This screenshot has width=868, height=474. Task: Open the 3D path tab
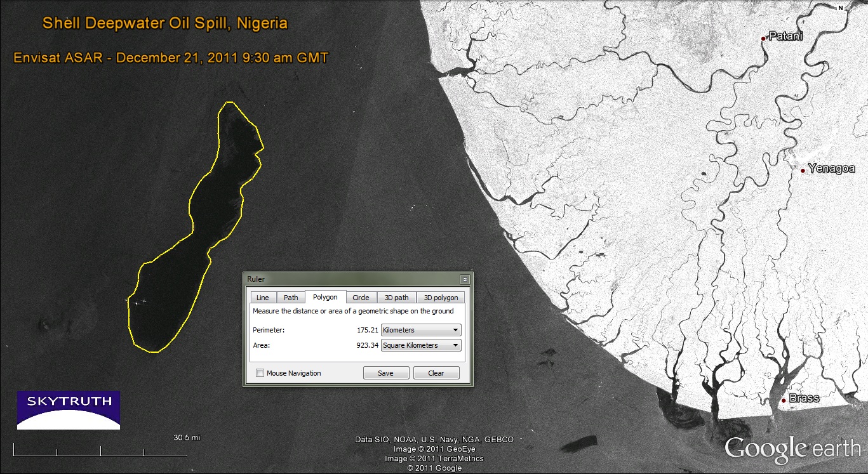[397, 298]
